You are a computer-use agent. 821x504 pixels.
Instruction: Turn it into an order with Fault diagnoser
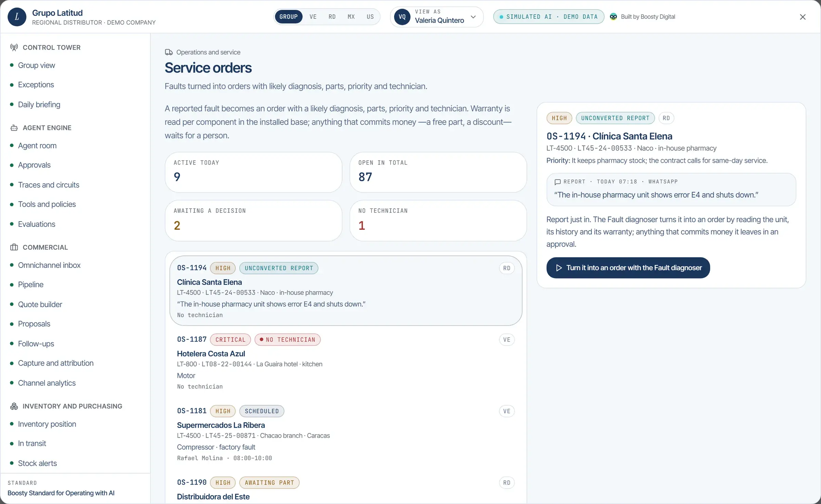628,268
